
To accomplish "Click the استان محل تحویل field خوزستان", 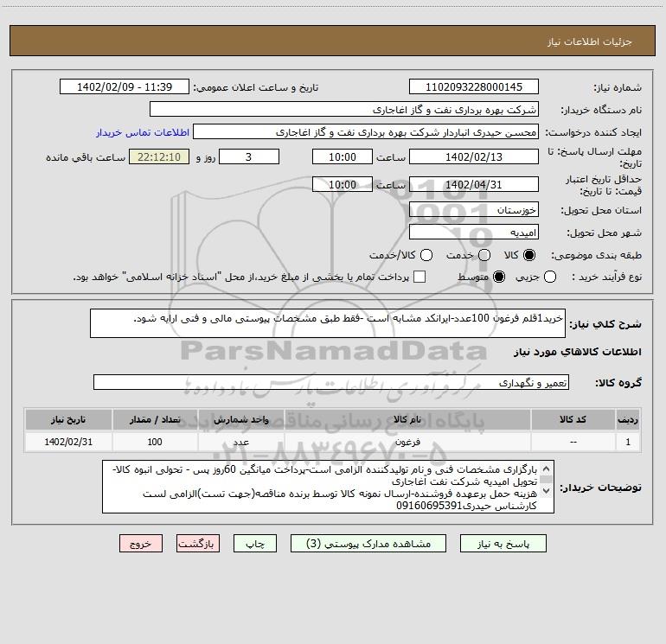I will [x=474, y=210].
